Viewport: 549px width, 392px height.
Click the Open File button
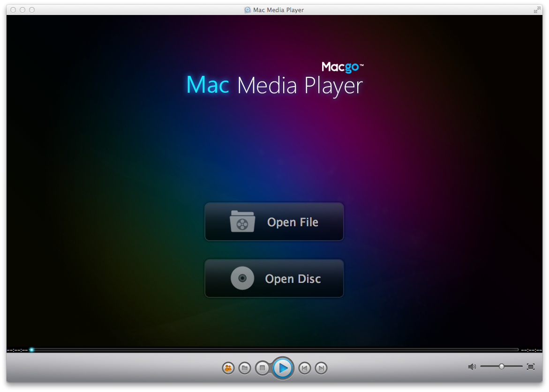[x=274, y=222]
